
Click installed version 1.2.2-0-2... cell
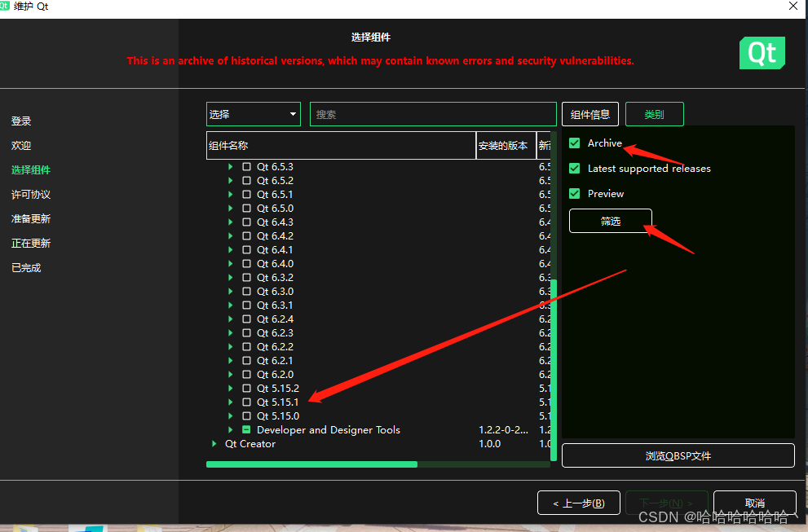click(x=503, y=430)
